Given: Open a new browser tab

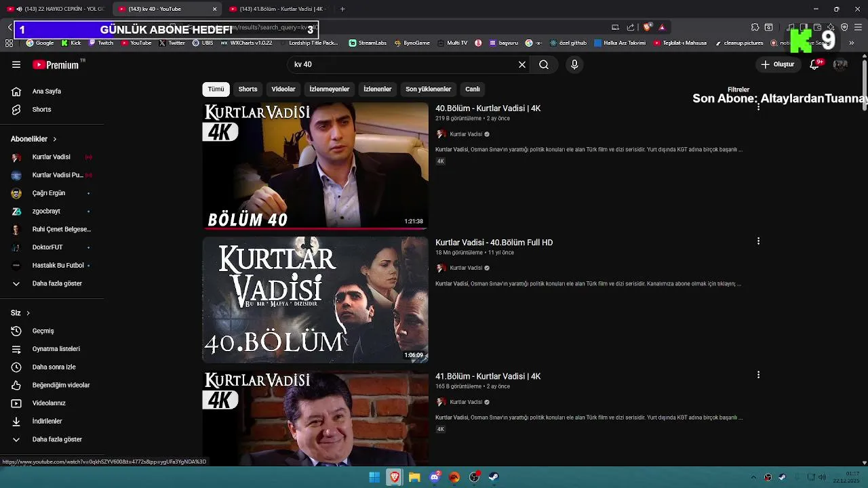Looking at the screenshot, I should coord(342,9).
